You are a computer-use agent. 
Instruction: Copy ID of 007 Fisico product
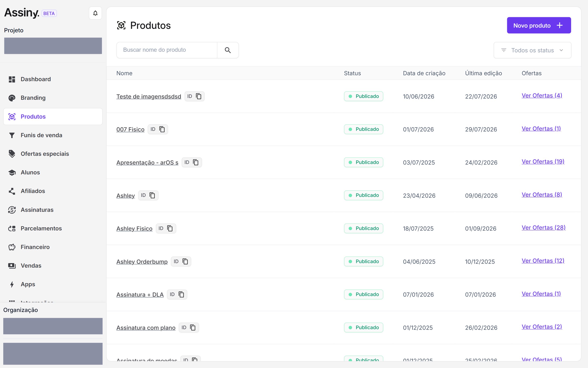click(x=162, y=129)
